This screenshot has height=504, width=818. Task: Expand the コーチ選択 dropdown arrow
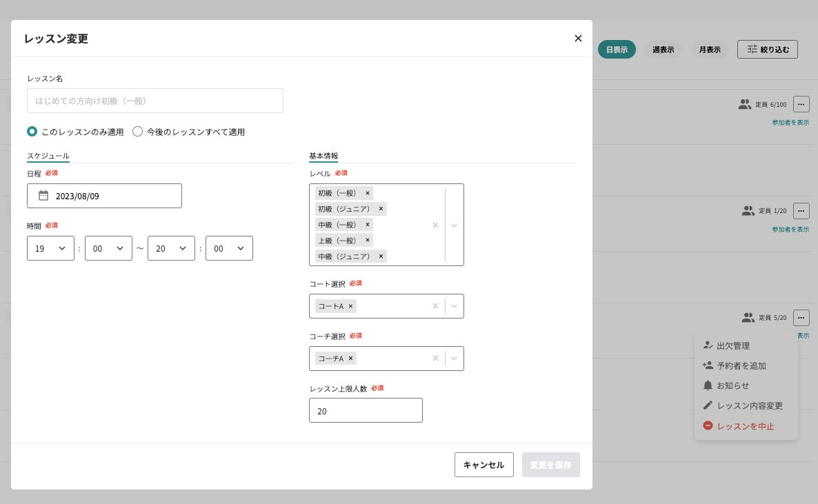pyautogui.click(x=454, y=359)
